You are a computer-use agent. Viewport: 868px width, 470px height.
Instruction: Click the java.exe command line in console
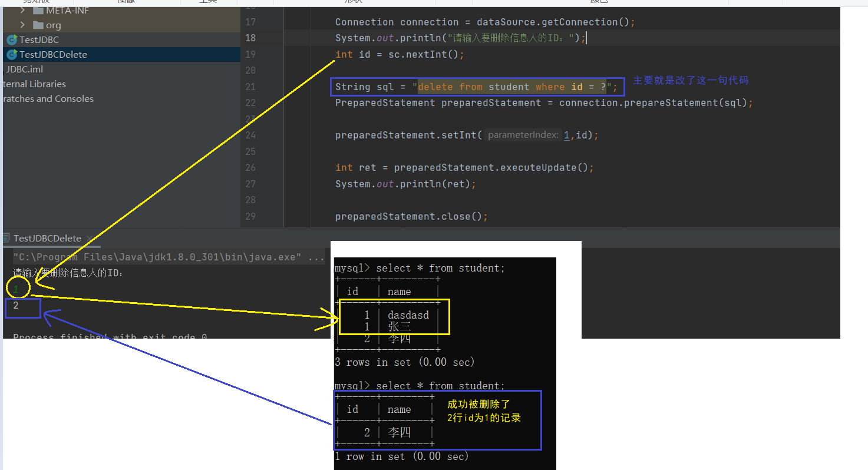(169, 257)
